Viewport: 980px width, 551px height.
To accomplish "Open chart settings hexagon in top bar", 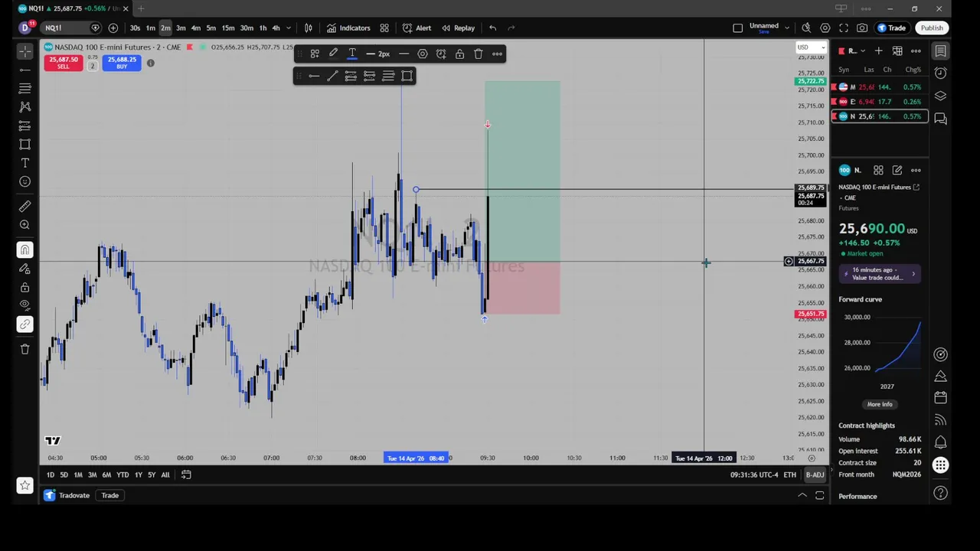I will (x=825, y=28).
